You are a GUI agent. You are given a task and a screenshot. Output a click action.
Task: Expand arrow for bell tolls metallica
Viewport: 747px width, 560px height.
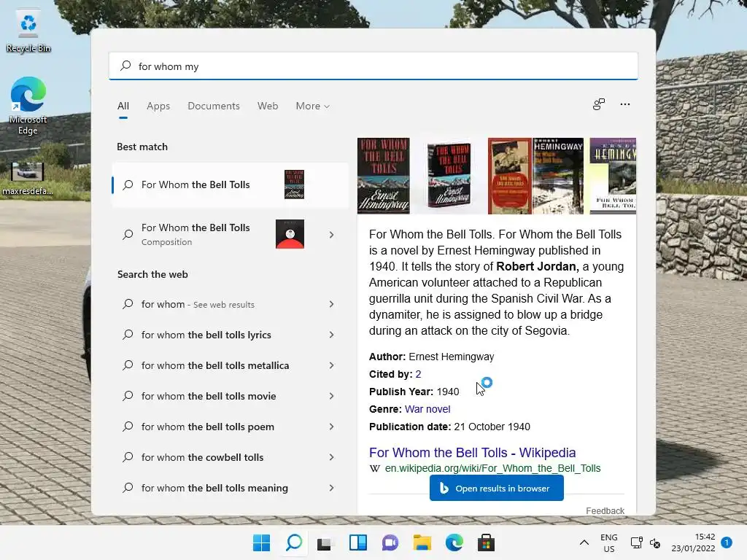pos(332,365)
